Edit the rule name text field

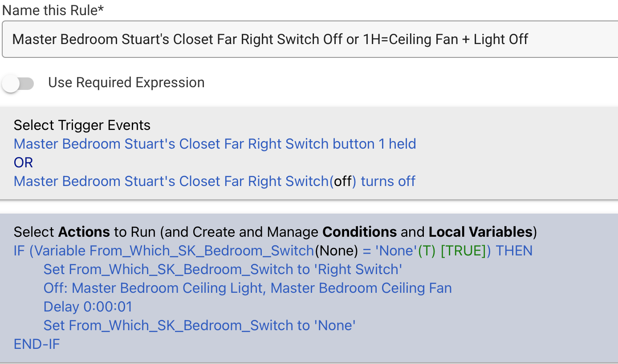[310, 39]
